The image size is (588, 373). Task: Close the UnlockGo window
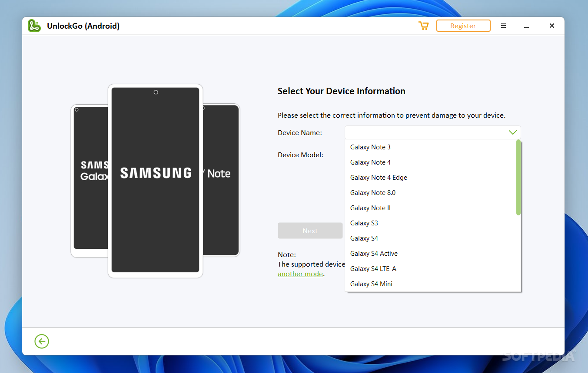[552, 26]
